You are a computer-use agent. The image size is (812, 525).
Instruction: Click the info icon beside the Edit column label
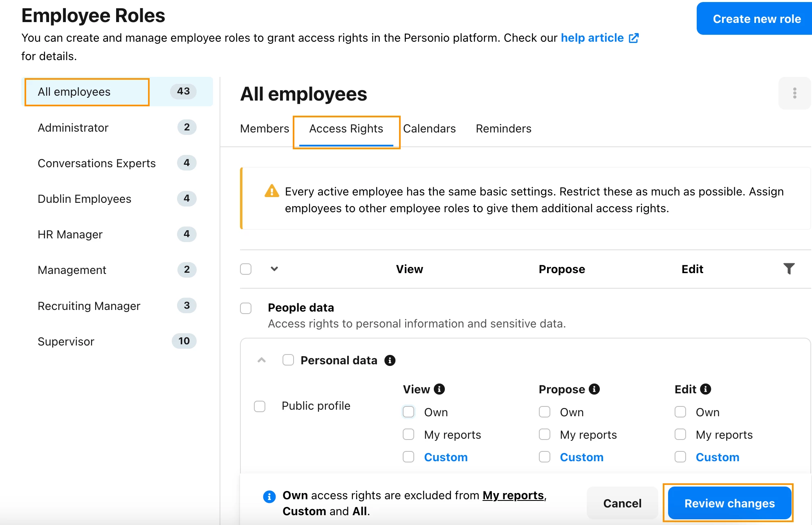pyautogui.click(x=705, y=389)
